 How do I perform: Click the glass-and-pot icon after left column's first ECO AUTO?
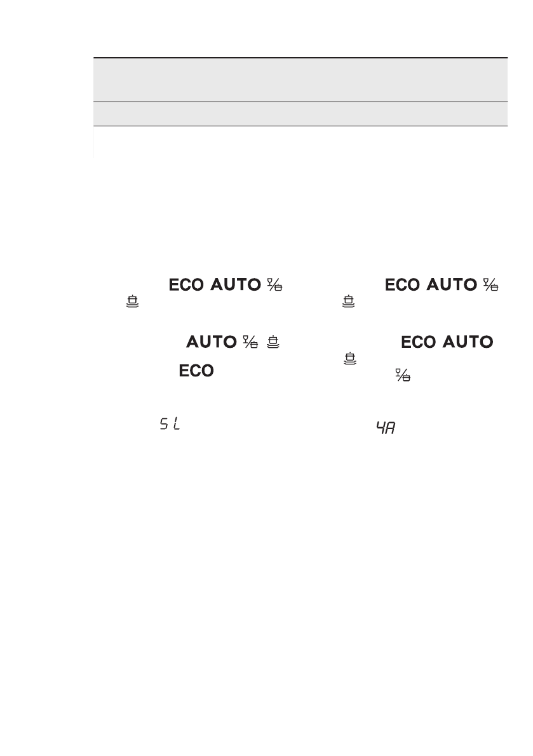tap(275, 284)
